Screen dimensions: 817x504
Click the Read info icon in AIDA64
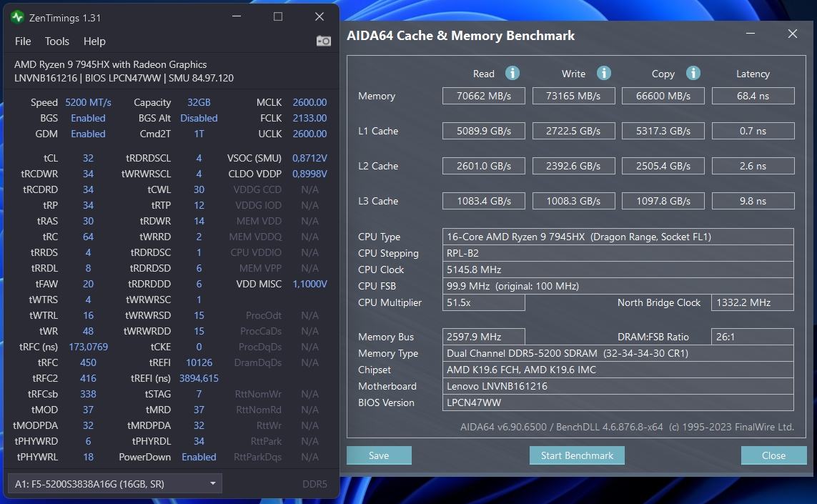tap(513, 73)
